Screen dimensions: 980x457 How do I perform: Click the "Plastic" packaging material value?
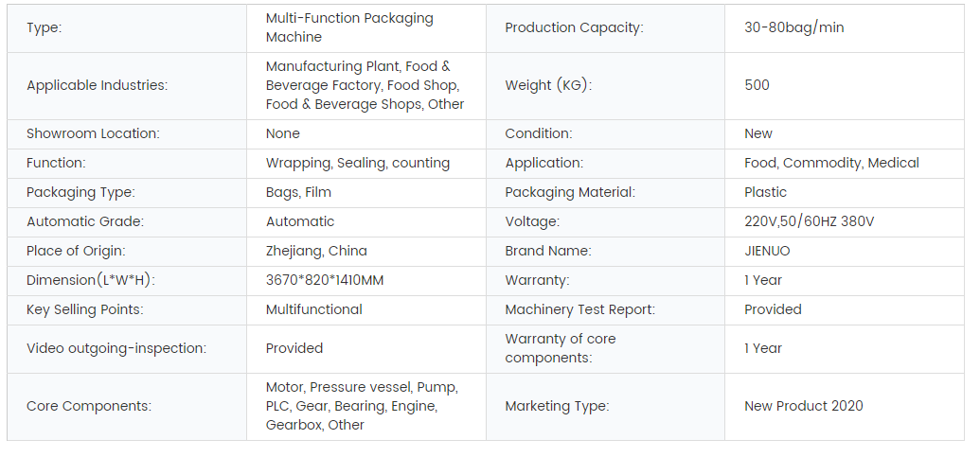point(765,192)
